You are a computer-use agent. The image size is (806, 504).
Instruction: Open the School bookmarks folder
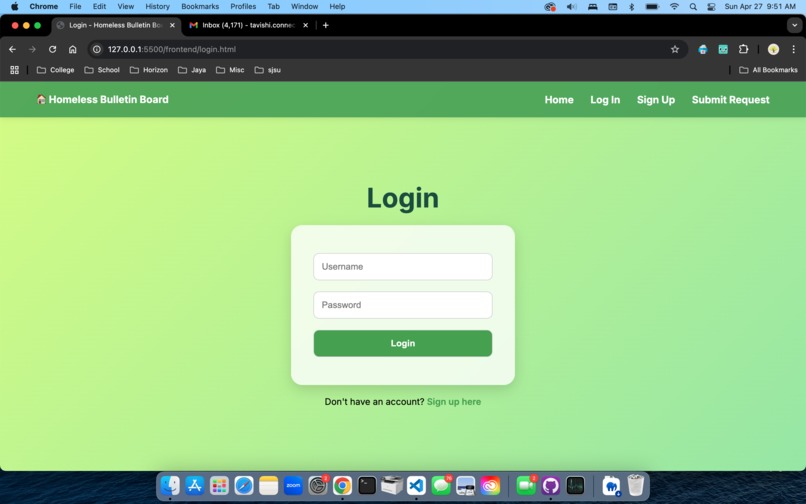pos(102,70)
